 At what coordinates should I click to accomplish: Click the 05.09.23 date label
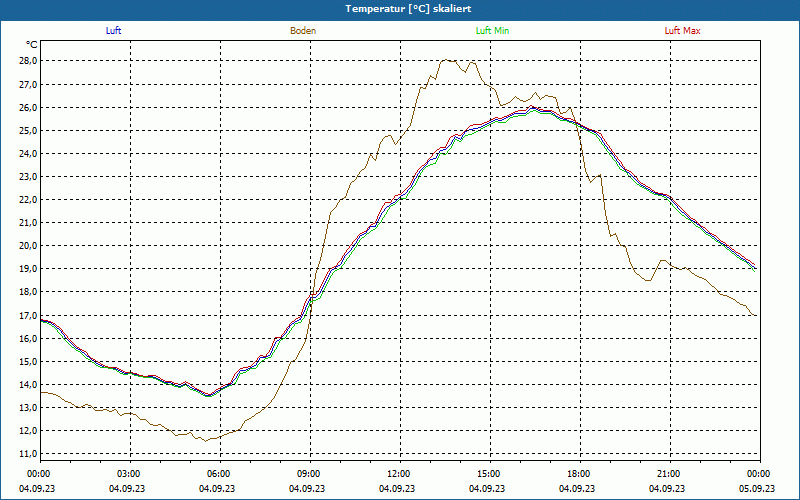pyautogui.click(x=757, y=488)
